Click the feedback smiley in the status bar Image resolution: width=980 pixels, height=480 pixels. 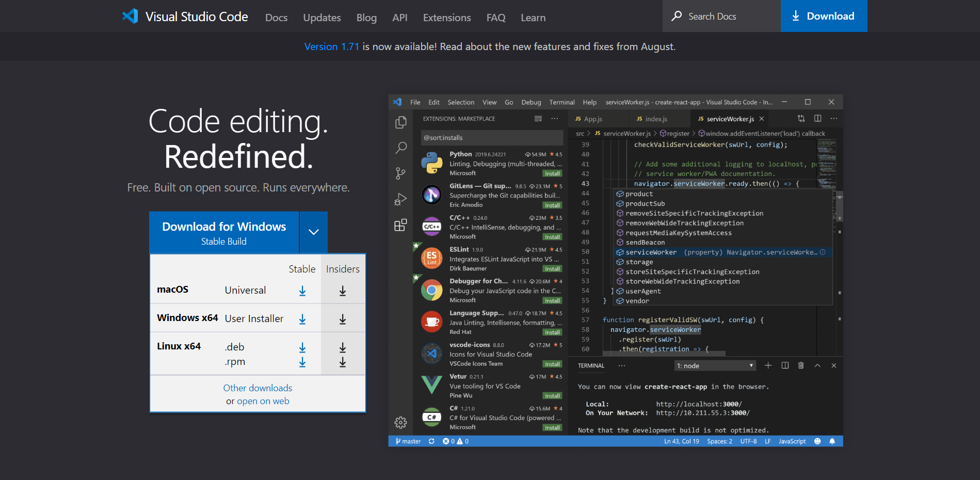[x=817, y=441]
